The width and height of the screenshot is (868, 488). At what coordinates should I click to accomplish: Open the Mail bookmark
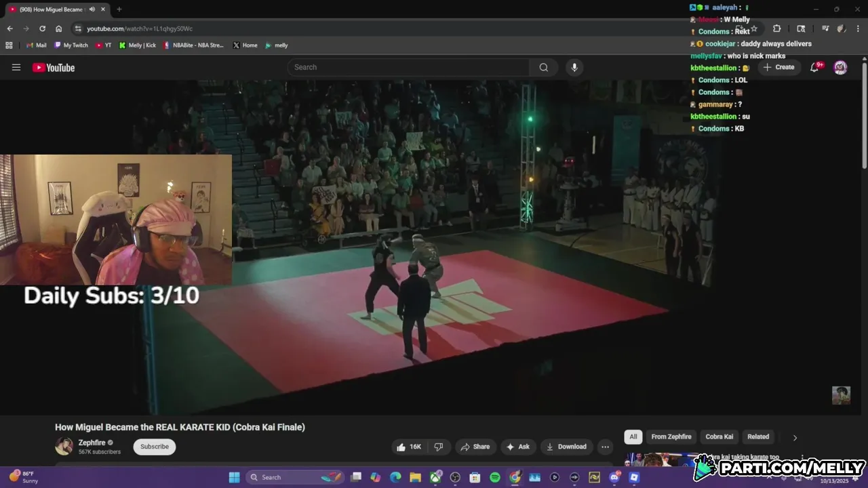coord(36,45)
